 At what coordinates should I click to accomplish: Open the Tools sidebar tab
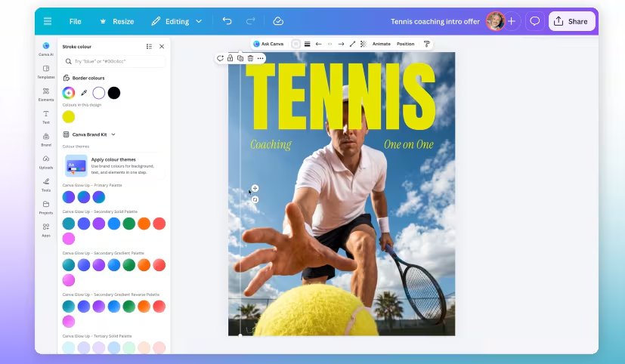(46, 185)
